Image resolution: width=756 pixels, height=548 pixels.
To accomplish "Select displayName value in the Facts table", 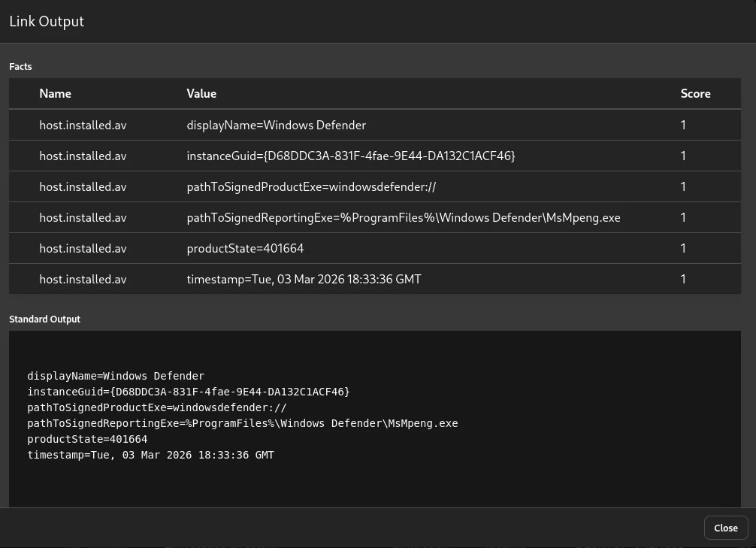I will click(276, 125).
